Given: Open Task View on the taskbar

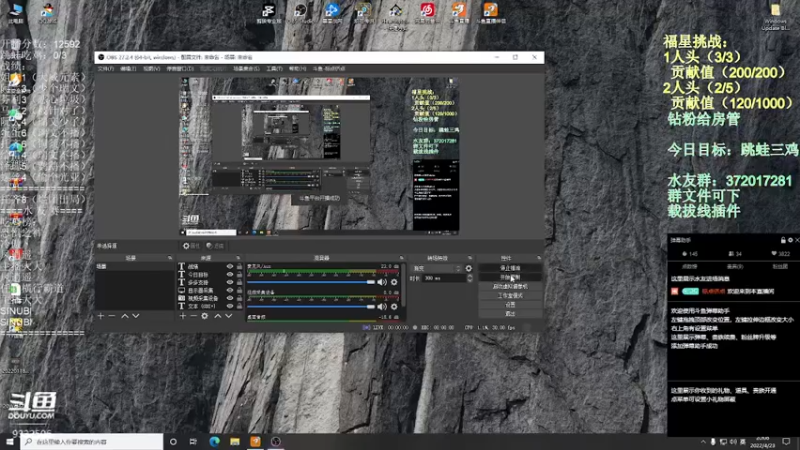Looking at the screenshot, I should tap(193, 442).
